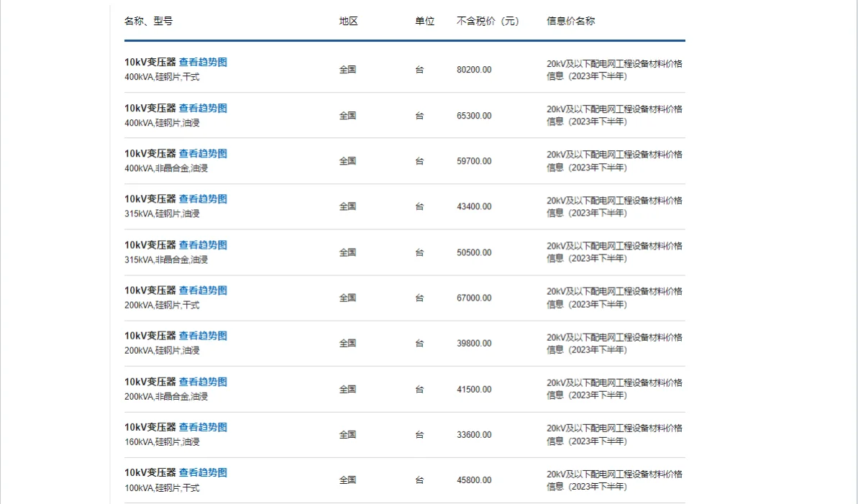Click the price 80200.00 in the first row
The height and width of the screenshot is (504, 858).
tap(473, 70)
